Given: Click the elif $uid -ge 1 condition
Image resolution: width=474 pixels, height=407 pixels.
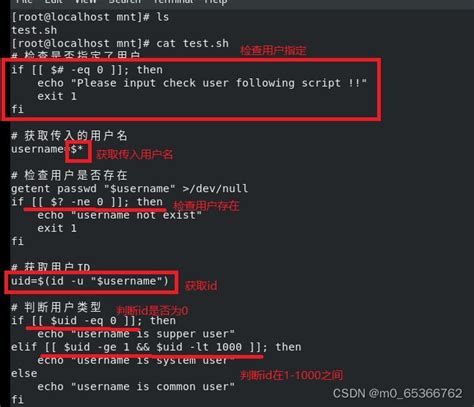Looking at the screenshot, I should tap(156, 347).
